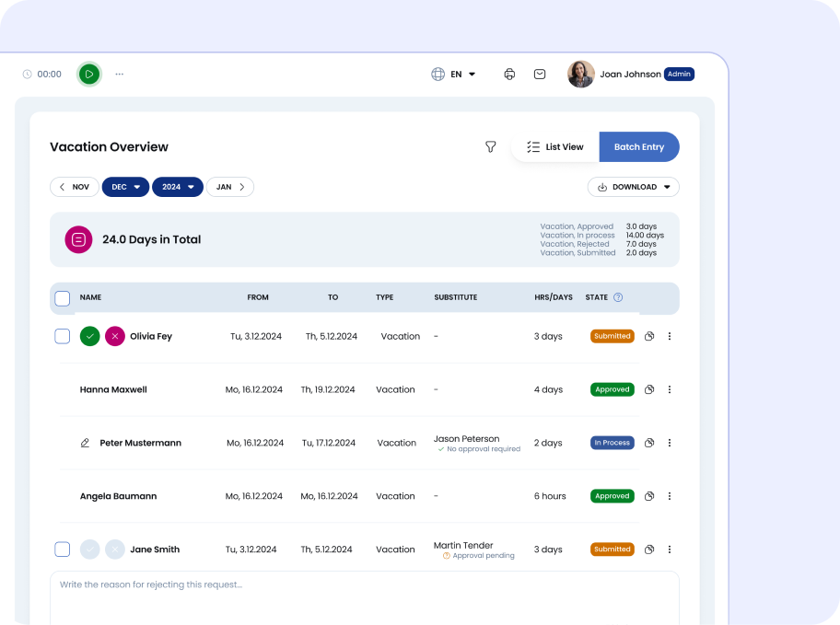The height and width of the screenshot is (625, 840).
Task: Click the greyed reject X for Jane Smith
Action: point(114,550)
